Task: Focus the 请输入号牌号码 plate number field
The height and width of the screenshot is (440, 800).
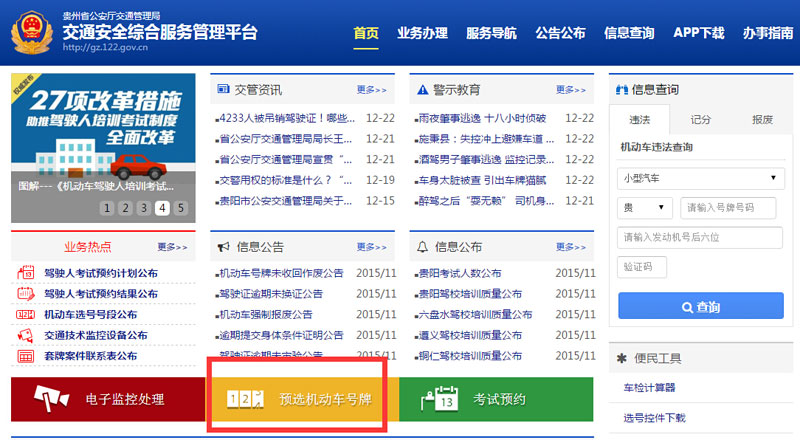Action: pyautogui.click(x=728, y=208)
